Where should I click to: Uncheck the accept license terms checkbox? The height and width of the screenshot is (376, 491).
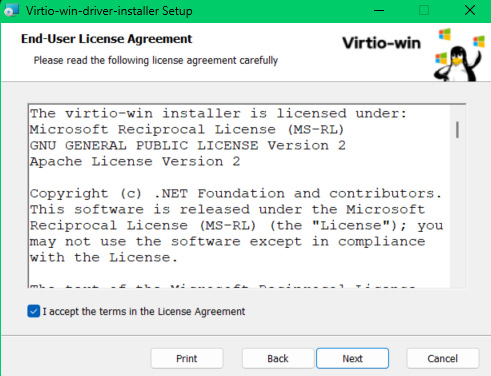pos(34,311)
